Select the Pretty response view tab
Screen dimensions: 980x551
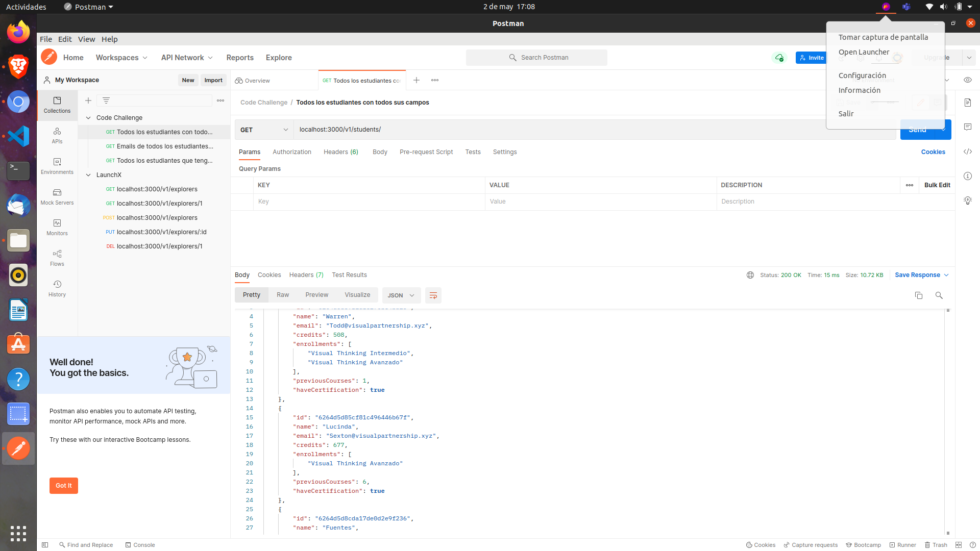click(252, 295)
